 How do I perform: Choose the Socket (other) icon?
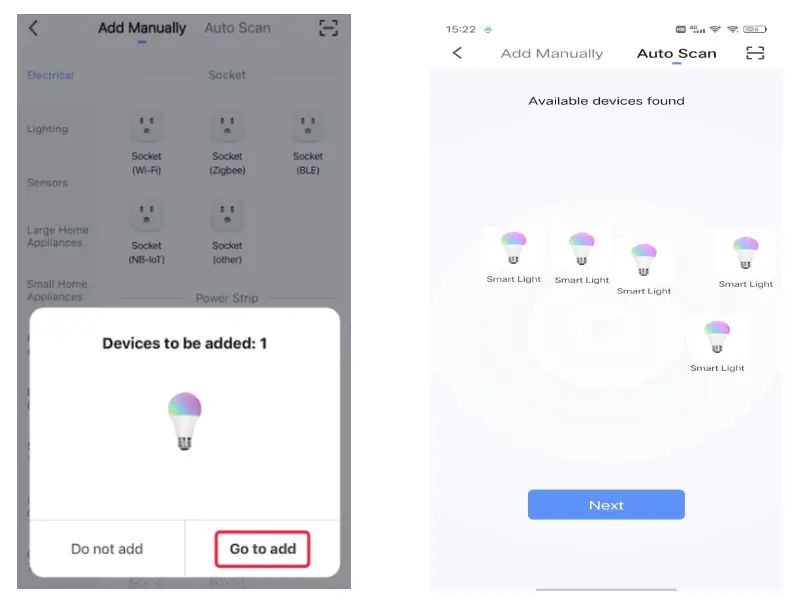click(x=227, y=215)
